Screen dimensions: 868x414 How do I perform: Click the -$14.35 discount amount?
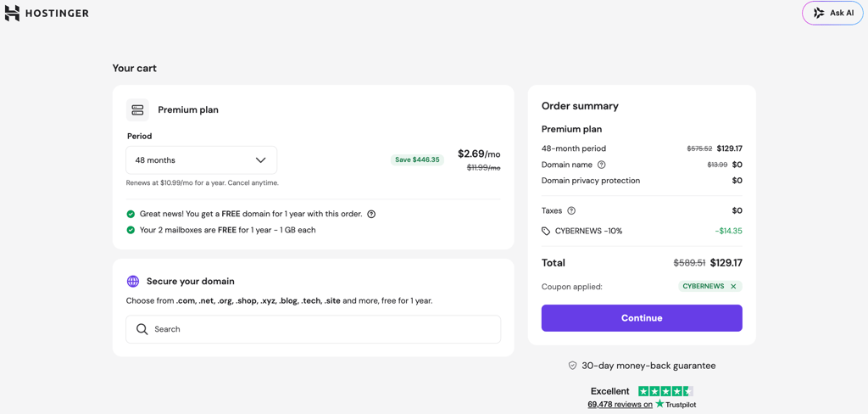pyautogui.click(x=728, y=231)
